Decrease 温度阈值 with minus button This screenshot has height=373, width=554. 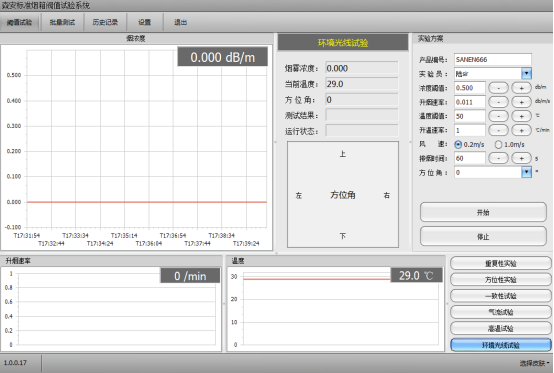pyautogui.click(x=499, y=116)
